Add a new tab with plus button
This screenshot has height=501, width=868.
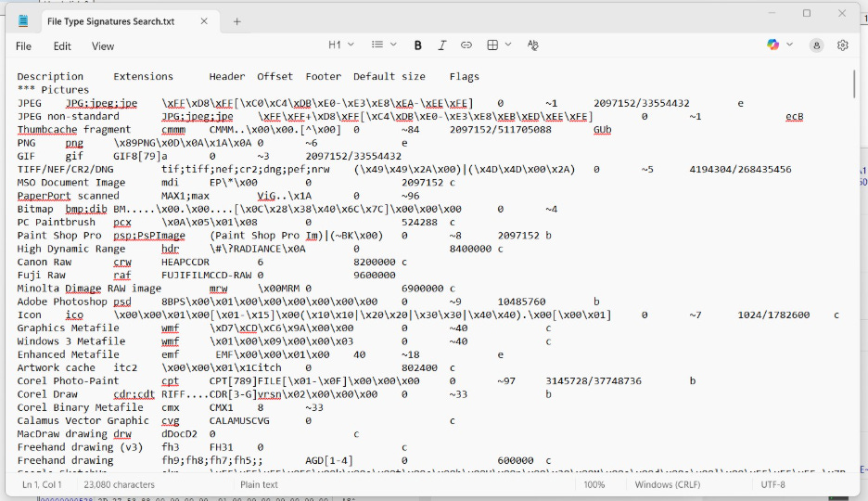(x=236, y=21)
